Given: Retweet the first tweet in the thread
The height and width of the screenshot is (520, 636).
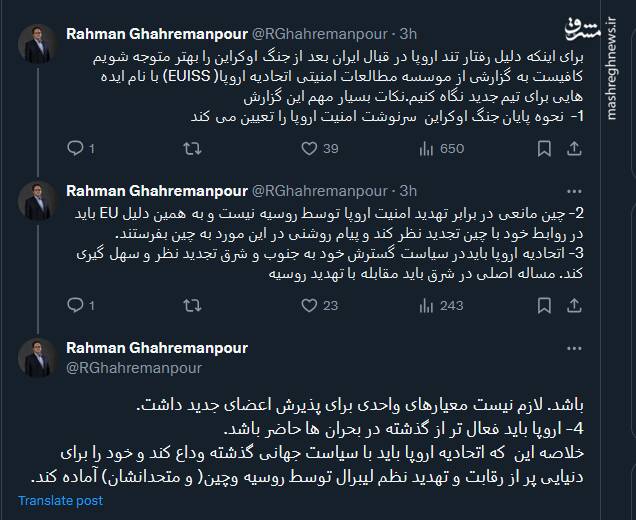Looking at the screenshot, I should (191, 149).
